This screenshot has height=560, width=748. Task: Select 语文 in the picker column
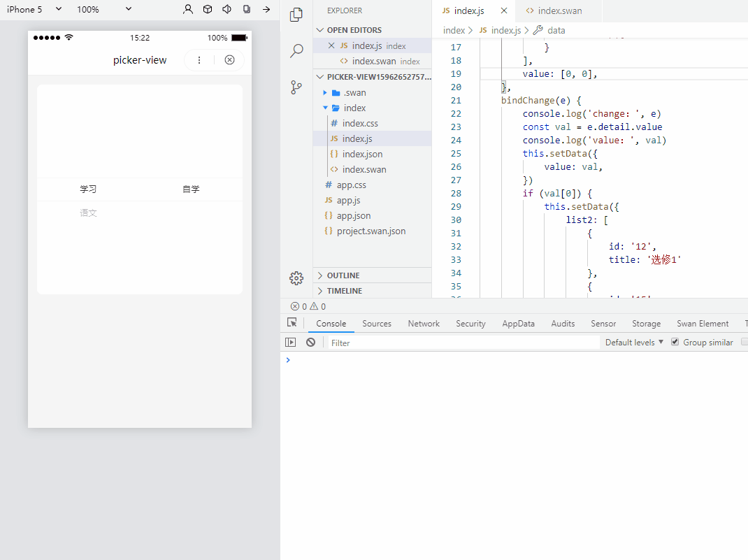coord(88,213)
